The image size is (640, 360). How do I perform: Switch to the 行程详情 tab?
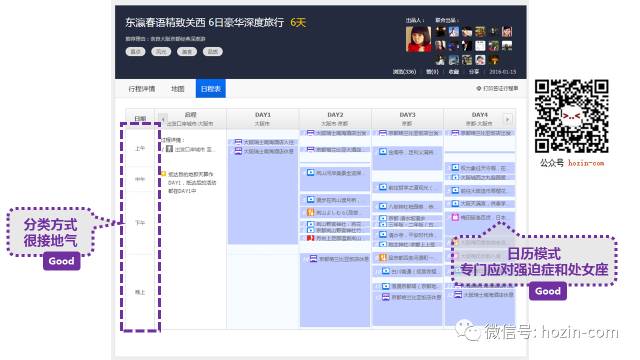pos(142,89)
